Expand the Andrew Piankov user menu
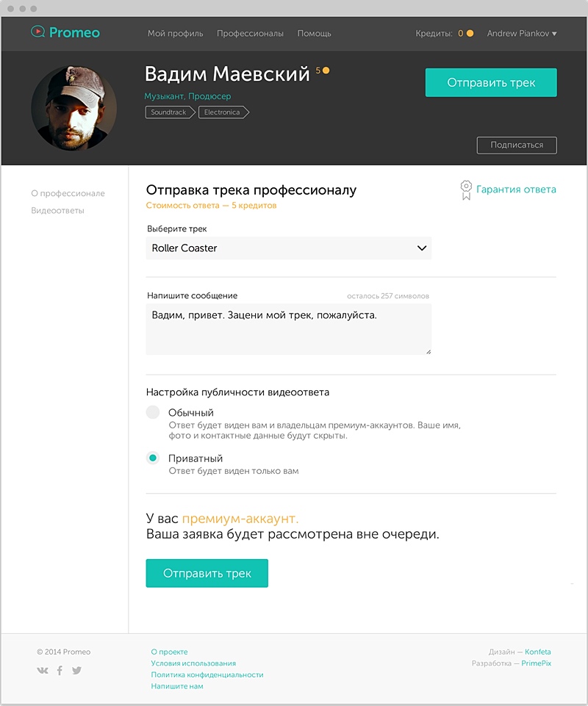Image resolution: width=588 pixels, height=706 pixels. 522,33
